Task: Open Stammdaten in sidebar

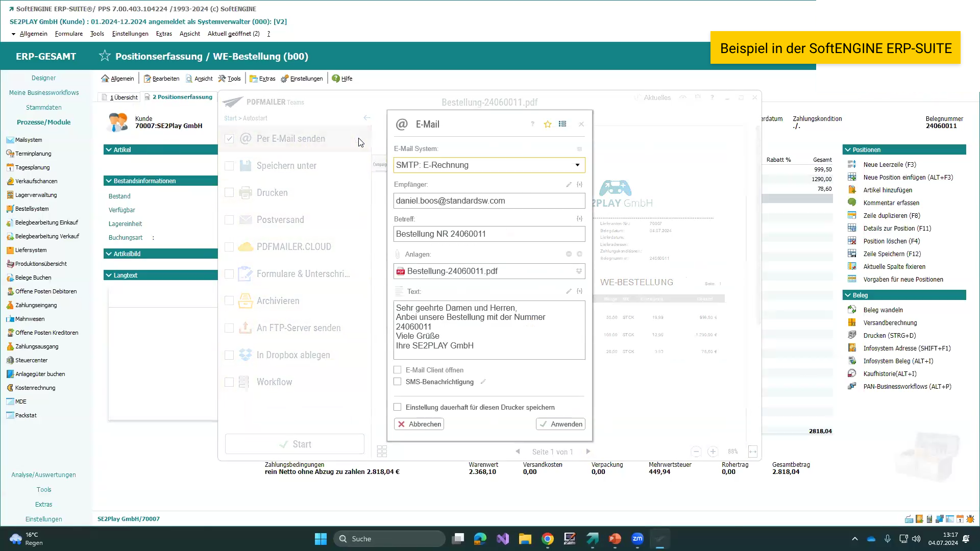Action: click(x=44, y=107)
